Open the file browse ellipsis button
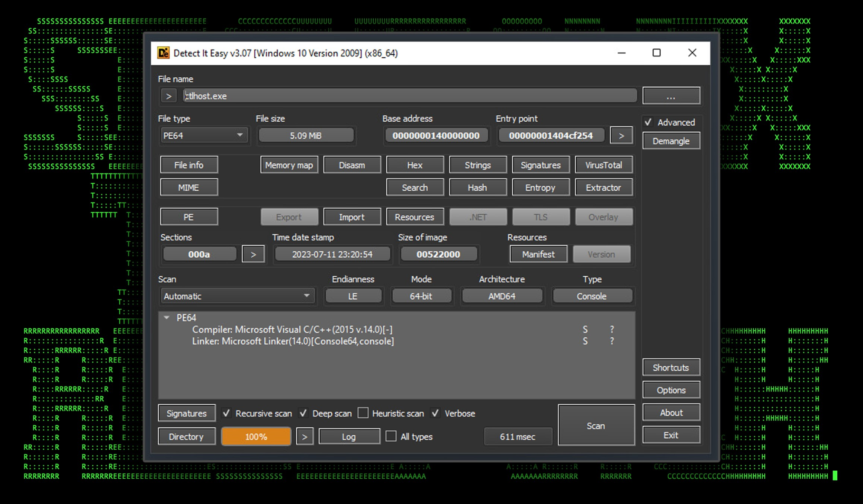Screen dimensions: 863x504 tap(671, 96)
